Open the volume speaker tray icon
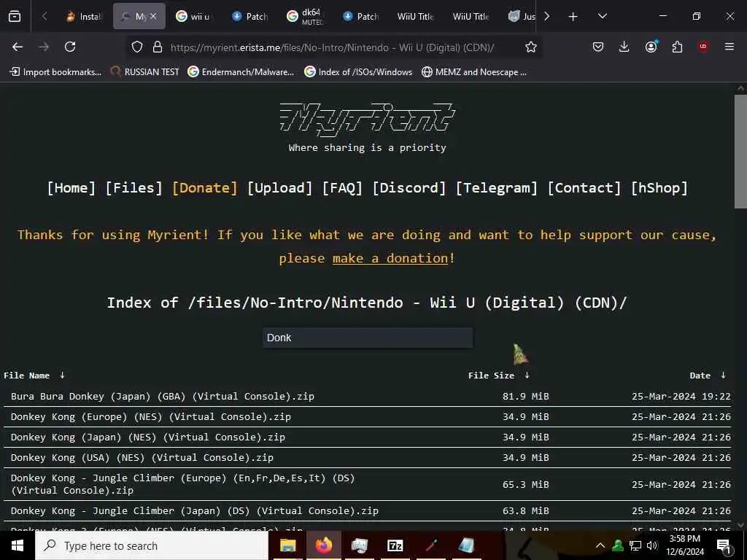The width and height of the screenshot is (747, 560). [652, 545]
